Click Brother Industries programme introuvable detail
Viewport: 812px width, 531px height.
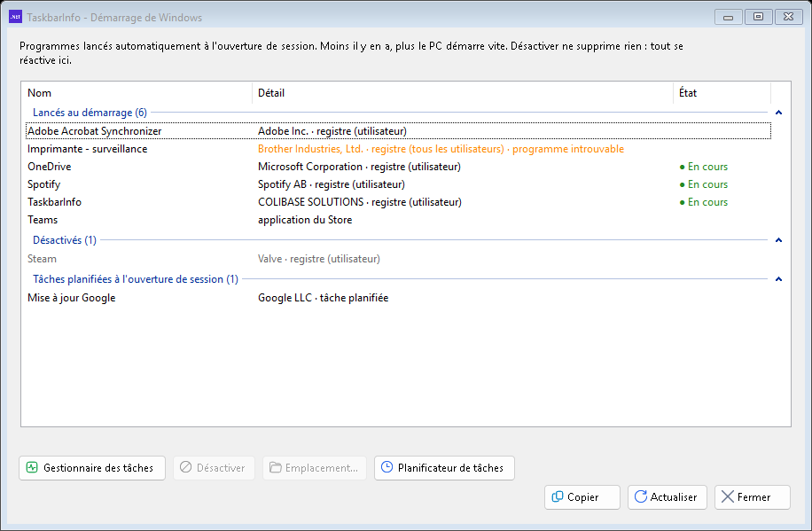pos(441,149)
